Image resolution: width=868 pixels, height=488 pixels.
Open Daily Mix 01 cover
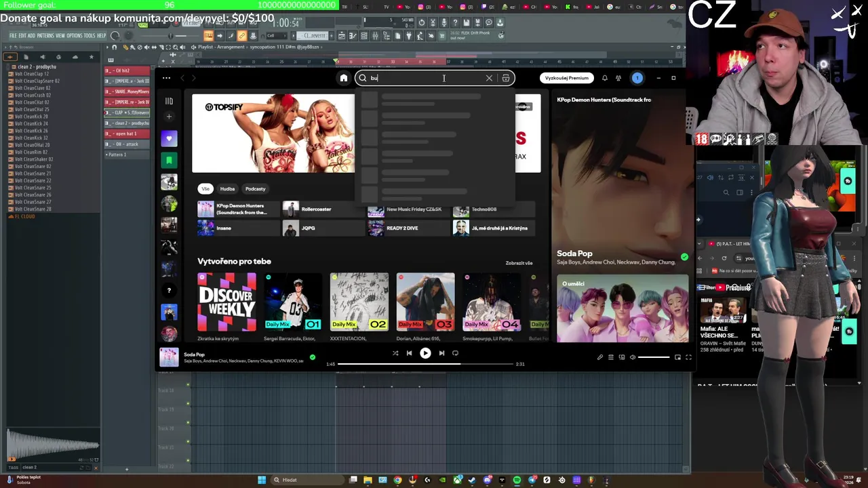293,302
